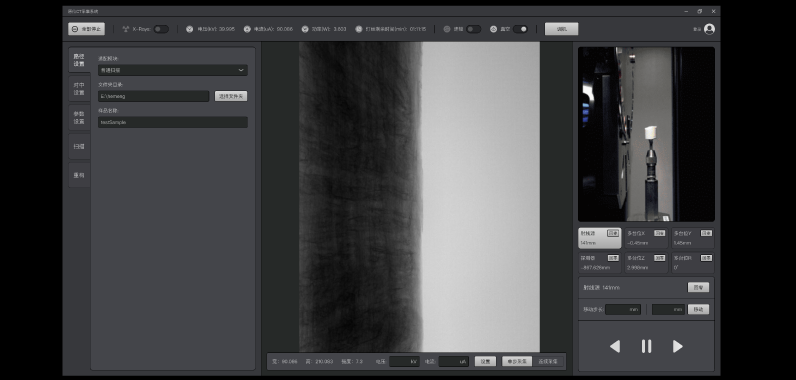Screen dimensions: 796x380
Task: Click the select folder button
Action: click(x=231, y=96)
